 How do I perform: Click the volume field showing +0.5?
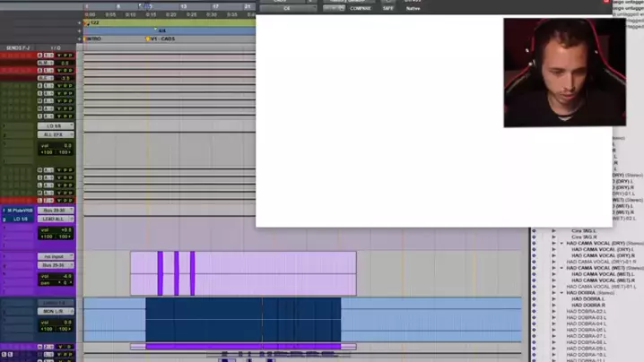56,230
